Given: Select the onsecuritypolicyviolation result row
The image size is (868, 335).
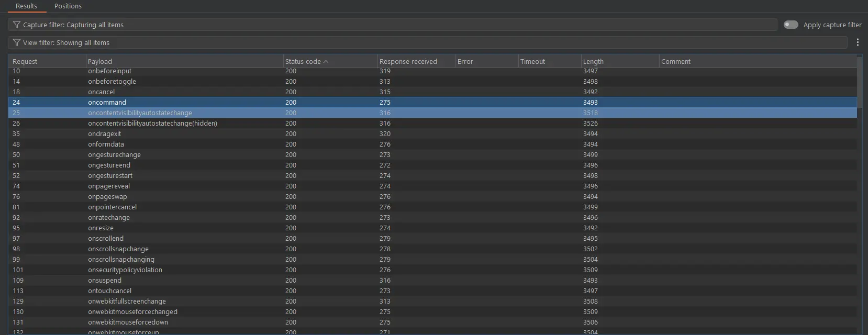Looking at the screenshot, I should point(125,270).
